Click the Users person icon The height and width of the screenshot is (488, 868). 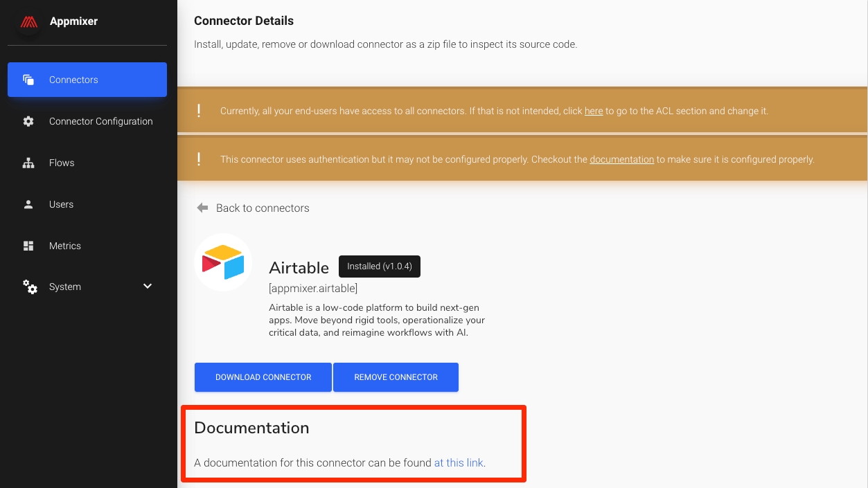pyautogui.click(x=28, y=204)
